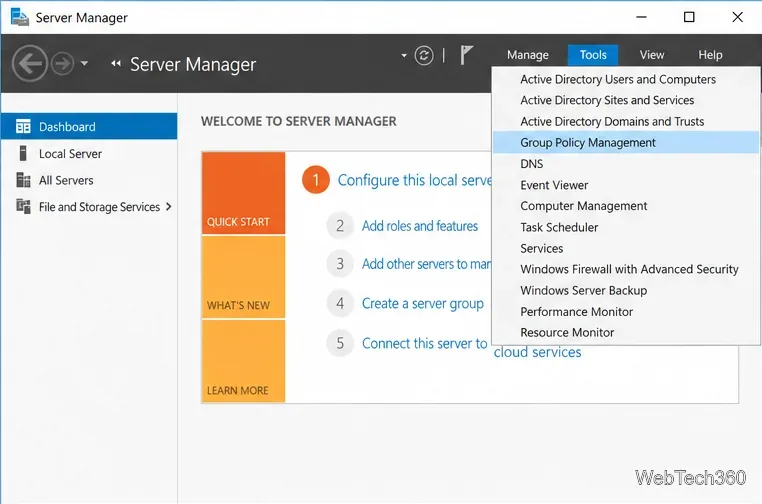This screenshot has width=762, height=504.
Task: Open Task Scheduler
Action: point(626,227)
